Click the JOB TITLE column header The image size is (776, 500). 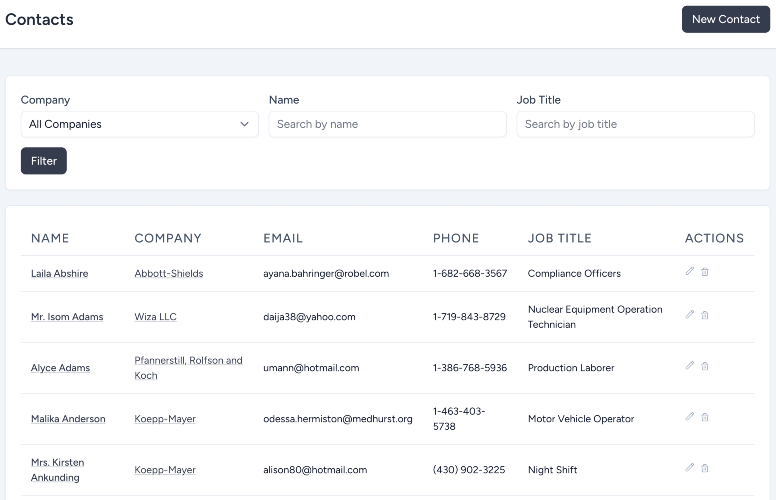[x=559, y=238]
